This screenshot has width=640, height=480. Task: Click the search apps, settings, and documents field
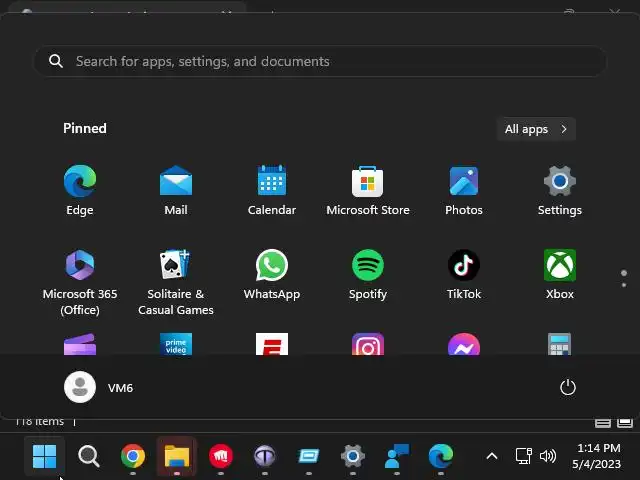tap(320, 61)
